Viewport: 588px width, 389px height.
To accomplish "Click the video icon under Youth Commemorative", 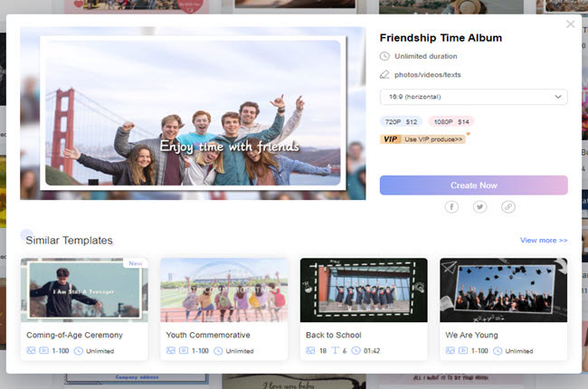I will click(x=184, y=351).
